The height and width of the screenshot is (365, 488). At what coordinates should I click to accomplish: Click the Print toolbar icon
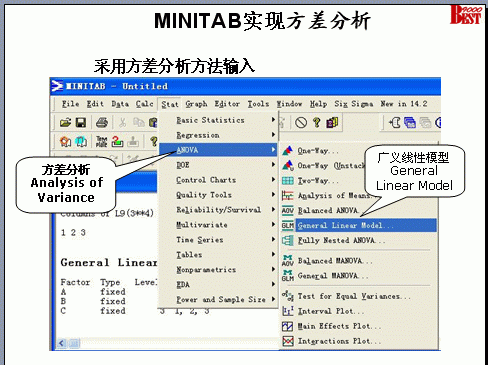point(102,123)
